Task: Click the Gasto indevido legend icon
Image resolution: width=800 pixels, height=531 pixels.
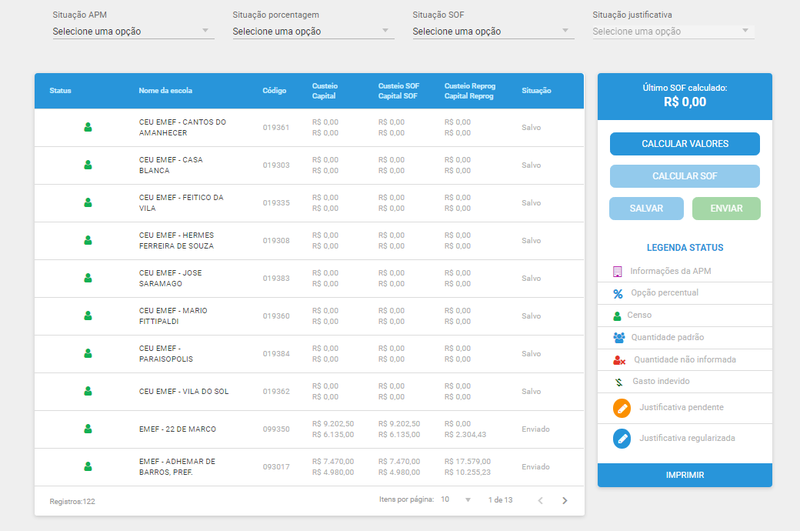Action: point(619,382)
